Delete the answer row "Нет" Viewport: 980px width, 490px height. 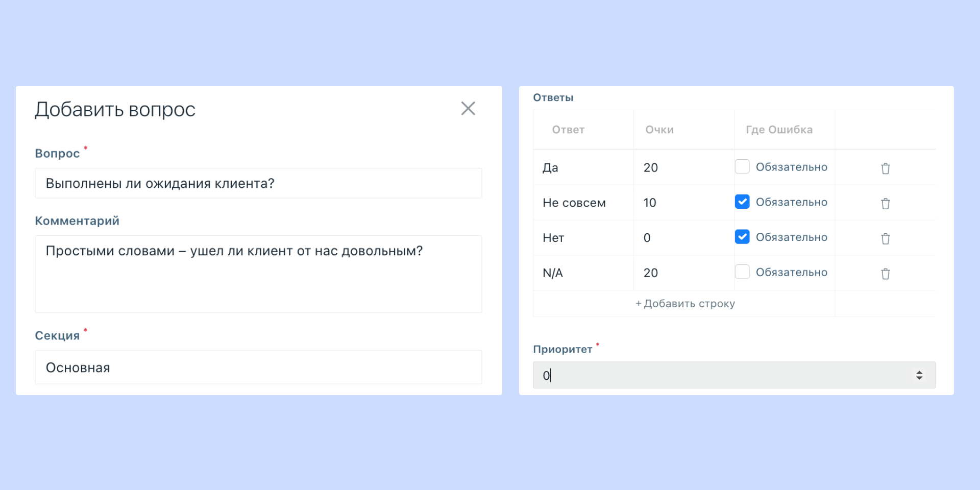coord(886,238)
